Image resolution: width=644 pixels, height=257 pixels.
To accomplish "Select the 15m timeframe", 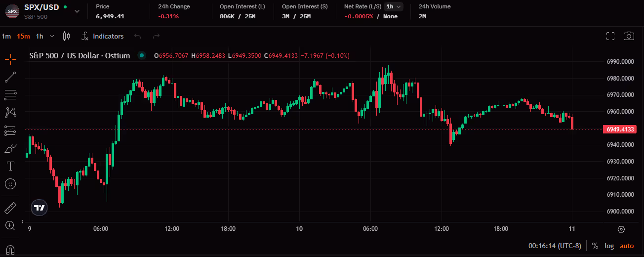I will coord(23,36).
